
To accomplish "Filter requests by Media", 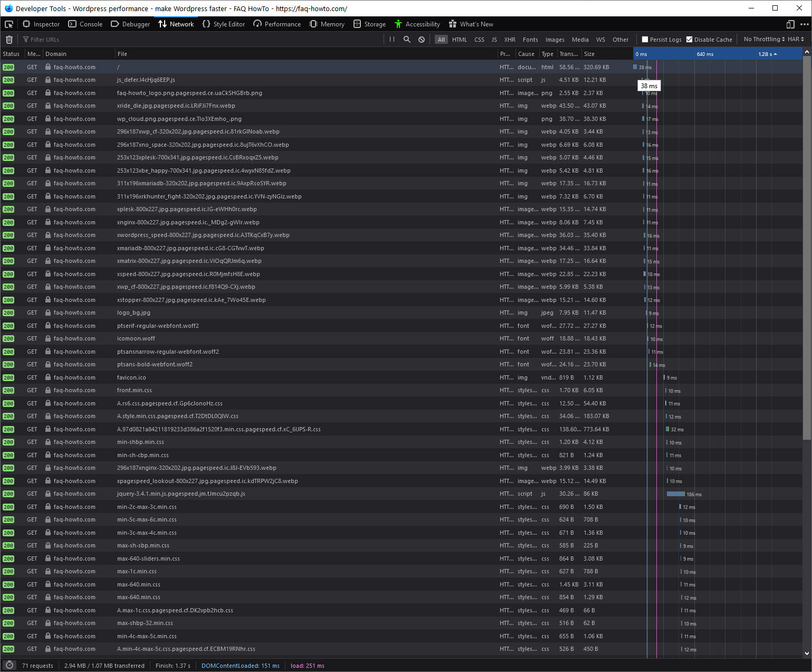I will click(580, 40).
